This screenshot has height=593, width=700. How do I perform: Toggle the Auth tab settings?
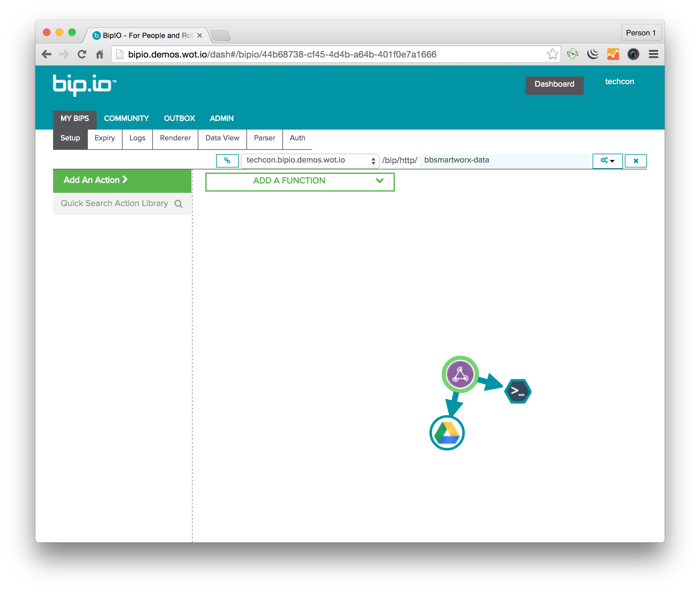pos(297,138)
